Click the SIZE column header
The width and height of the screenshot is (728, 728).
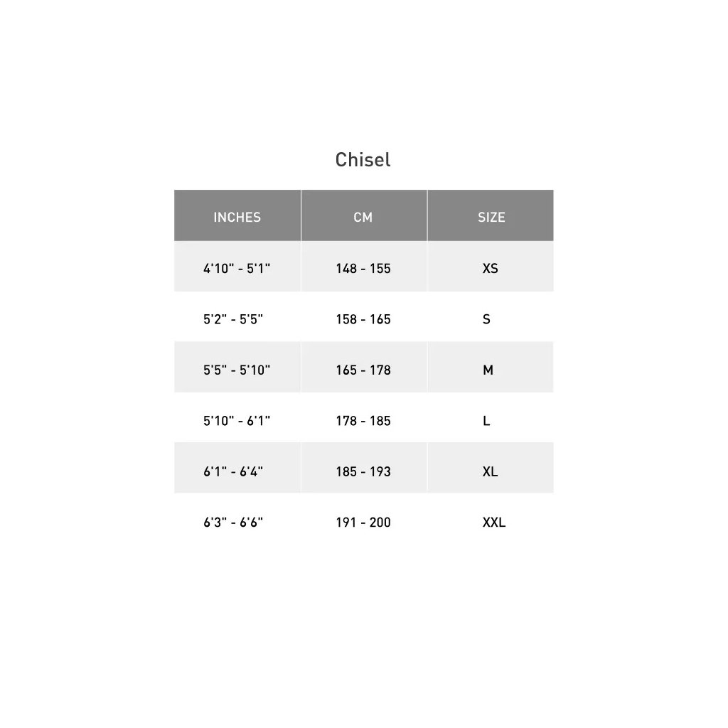pyautogui.click(x=491, y=218)
